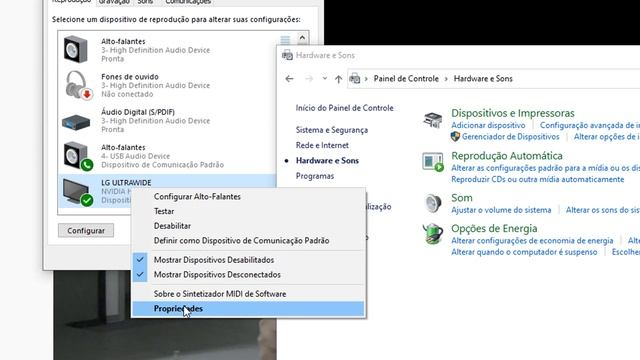Click Alterar as configurações padrão para a mídia
Viewport: 640px width, 360px height.
click(x=545, y=168)
